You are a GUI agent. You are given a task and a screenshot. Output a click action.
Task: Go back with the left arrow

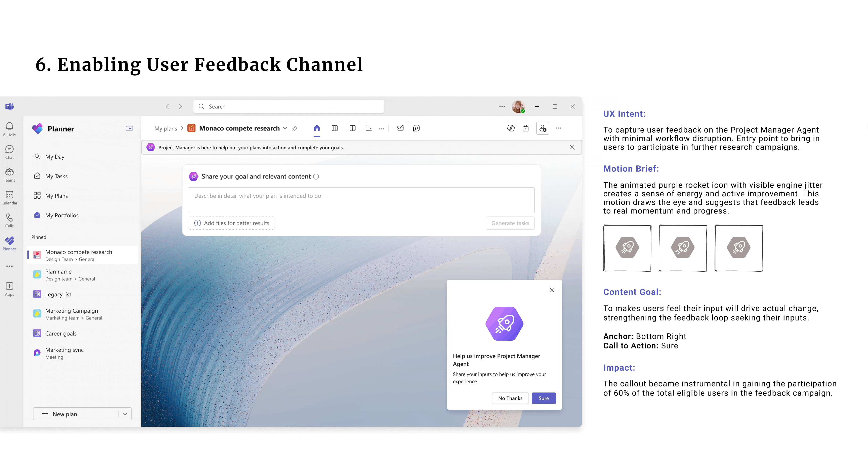click(167, 106)
